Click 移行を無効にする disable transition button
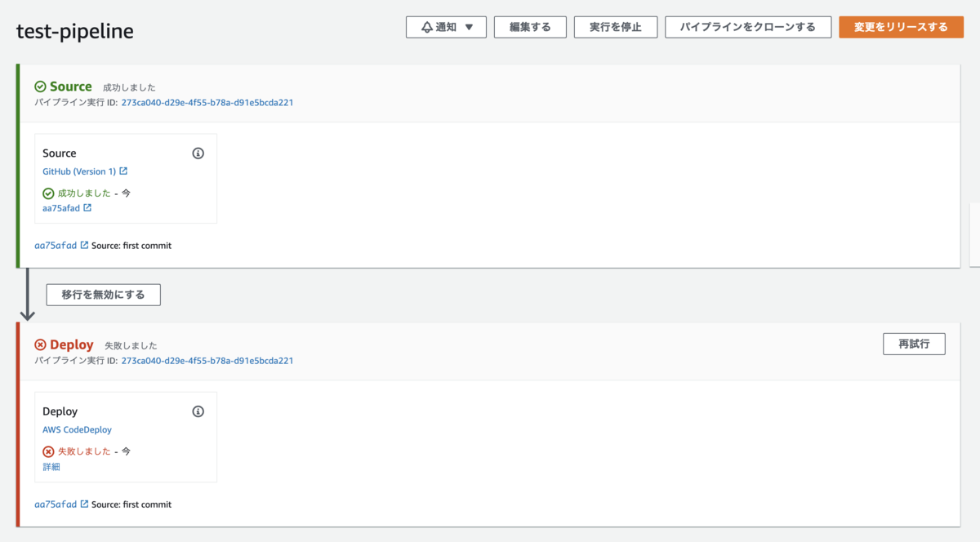Image resolution: width=980 pixels, height=542 pixels. click(x=103, y=295)
